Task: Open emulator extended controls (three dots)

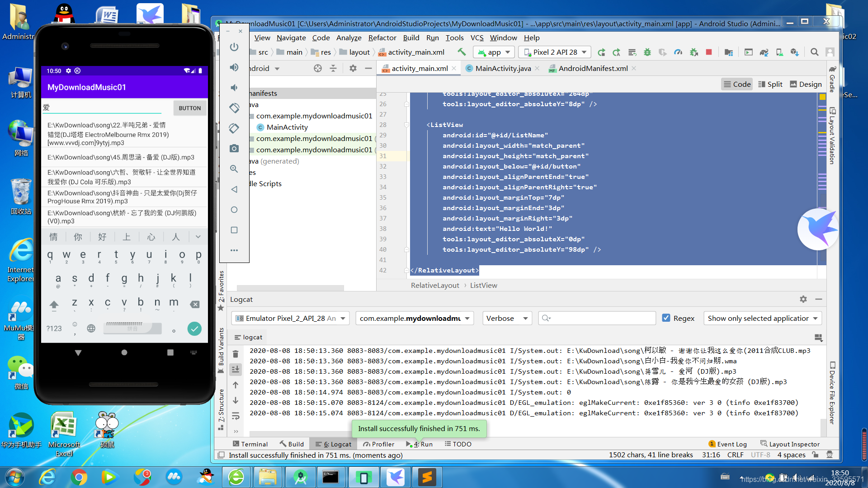Action: click(x=234, y=250)
